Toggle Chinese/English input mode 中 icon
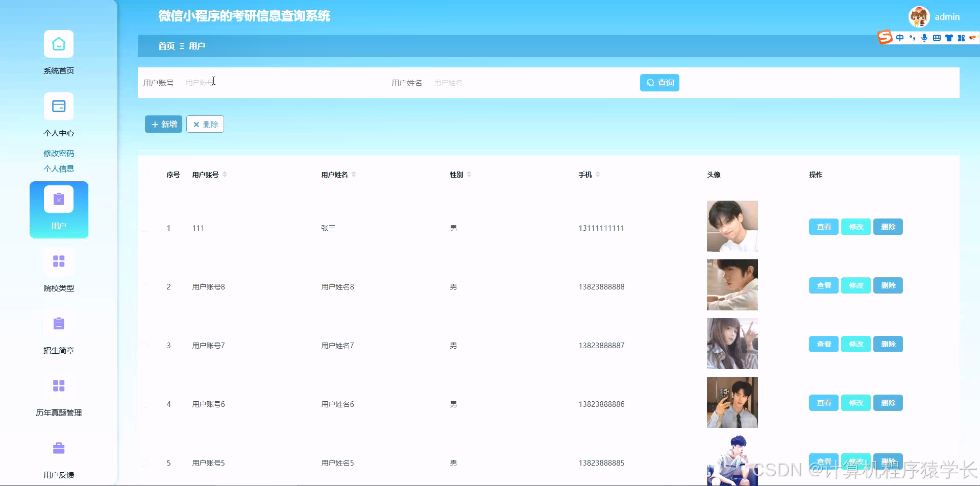The image size is (980, 486). click(x=899, y=37)
